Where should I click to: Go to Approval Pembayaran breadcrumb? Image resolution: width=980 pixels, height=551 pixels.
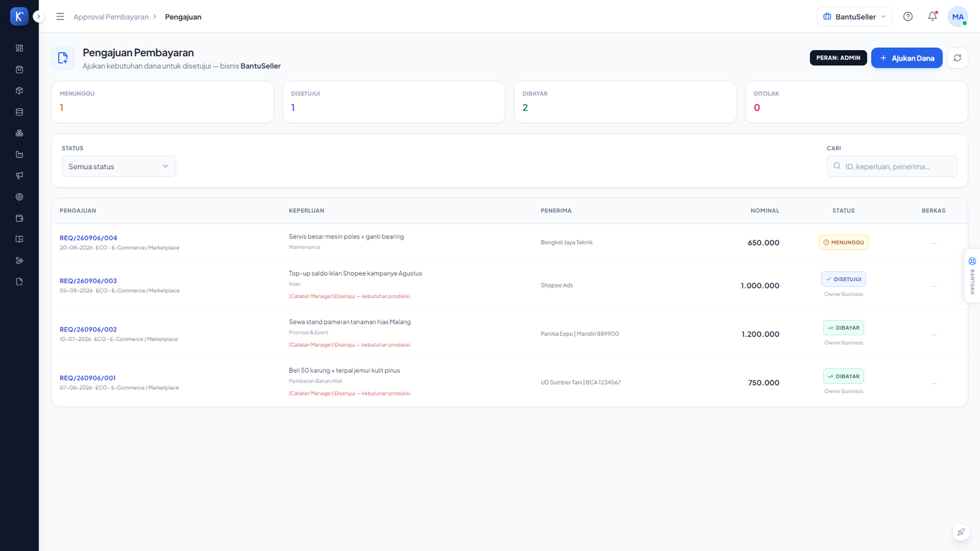coord(111,17)
